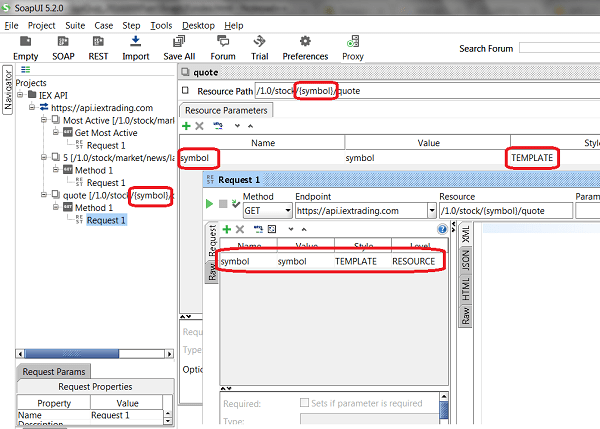Click Request 1 value in Request Properties
Screen dimensions: 600x429
[127, 415]
